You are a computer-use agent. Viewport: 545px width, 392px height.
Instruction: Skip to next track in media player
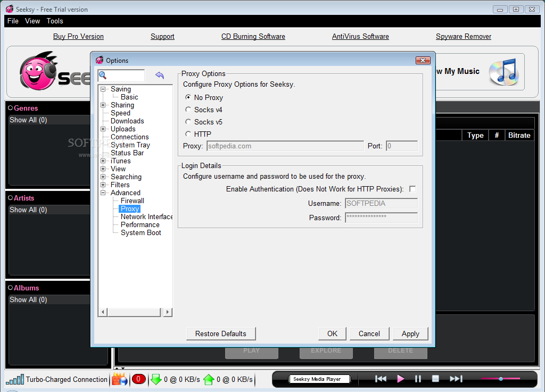(456, 379)
